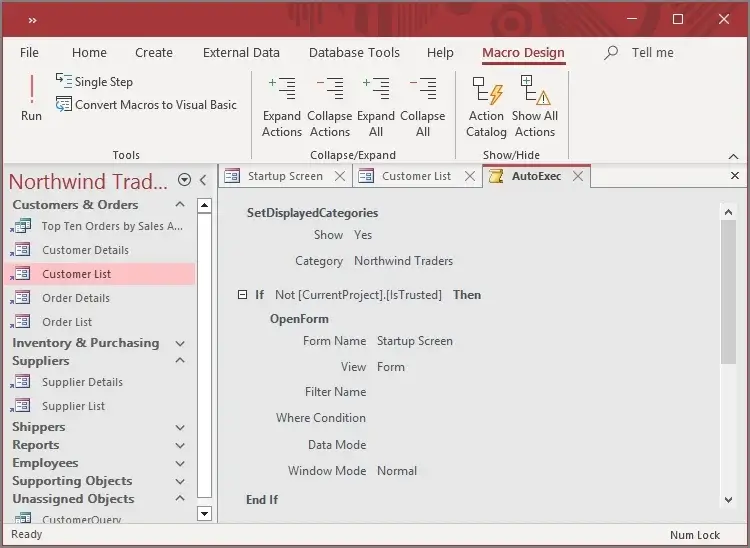Collapse the If block in macro
750x548 pixels.
[x=242, y=295]
